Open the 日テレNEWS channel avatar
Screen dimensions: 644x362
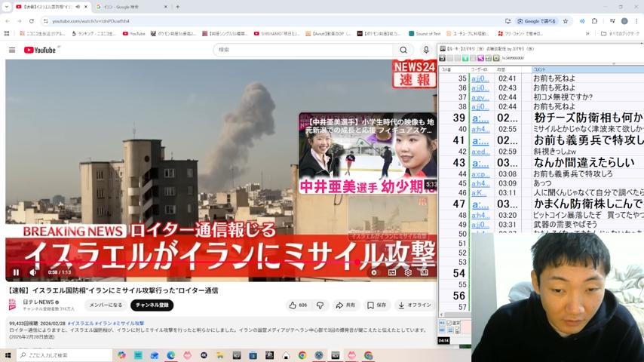pos(13,305)
